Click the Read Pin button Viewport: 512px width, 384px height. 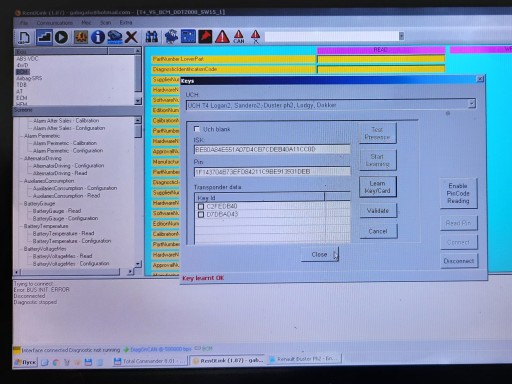459,223
